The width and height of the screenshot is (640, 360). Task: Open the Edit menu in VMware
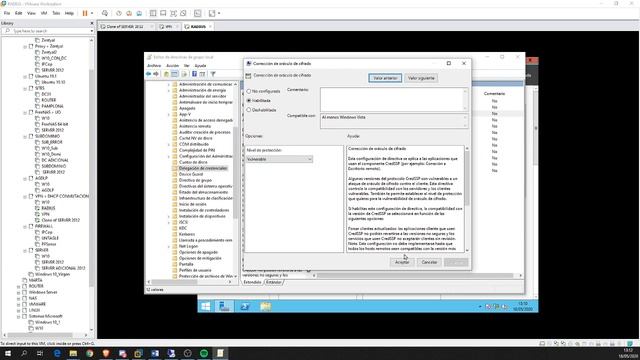pos(18,13)
